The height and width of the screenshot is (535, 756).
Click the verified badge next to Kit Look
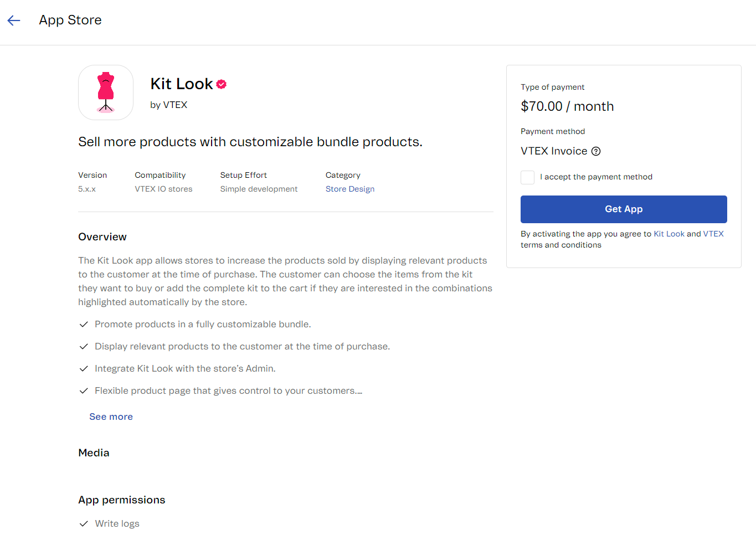point(222,84)
